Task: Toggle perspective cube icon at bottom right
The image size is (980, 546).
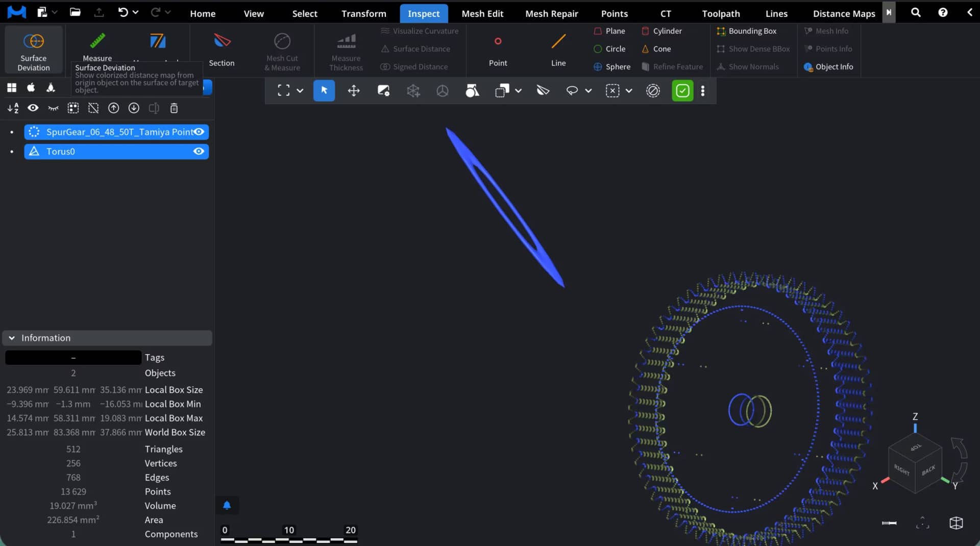Action: coord(956,523)
